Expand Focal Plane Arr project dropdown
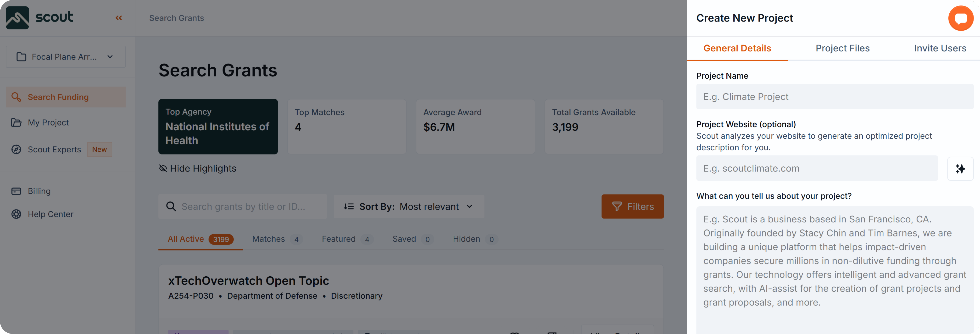The image size is (980, 334). (x=65, y=57)
